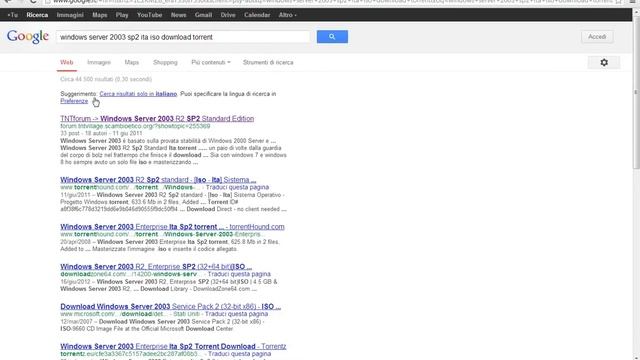Viewport: 640px width, 360px height.
Task: Open Play in the black top bar
Action: 122,15
